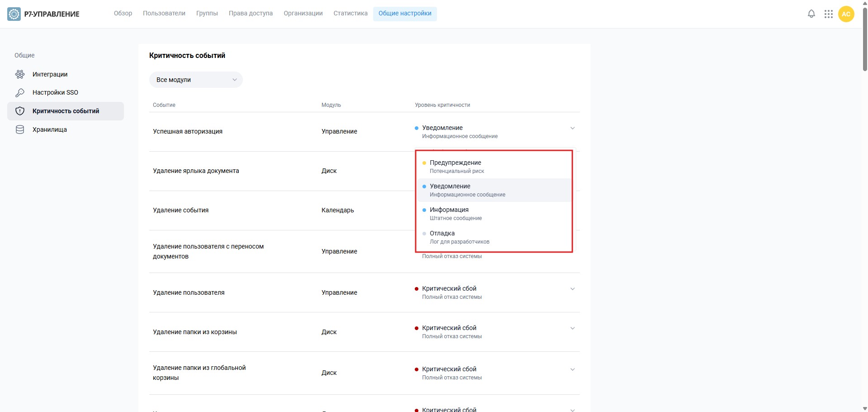Click the Модуль column header

pyautogui.click(x=331, y=105)
